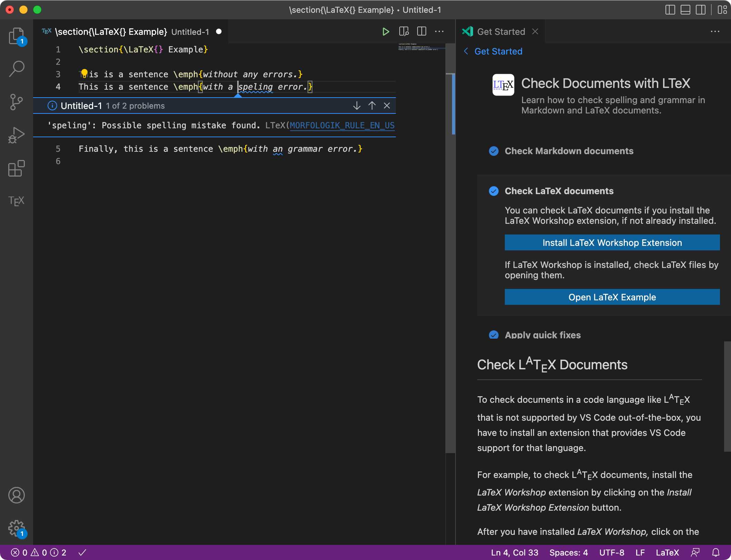The width and height of the screenshot is (731, 560).
Task: Open the TEX extension sidebar icon
Action: [16, 201]
